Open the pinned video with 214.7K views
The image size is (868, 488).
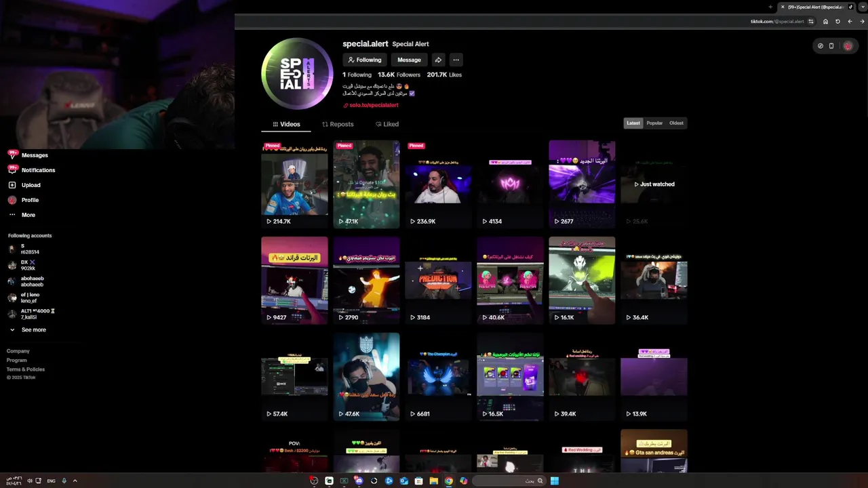tap(294, 184)
